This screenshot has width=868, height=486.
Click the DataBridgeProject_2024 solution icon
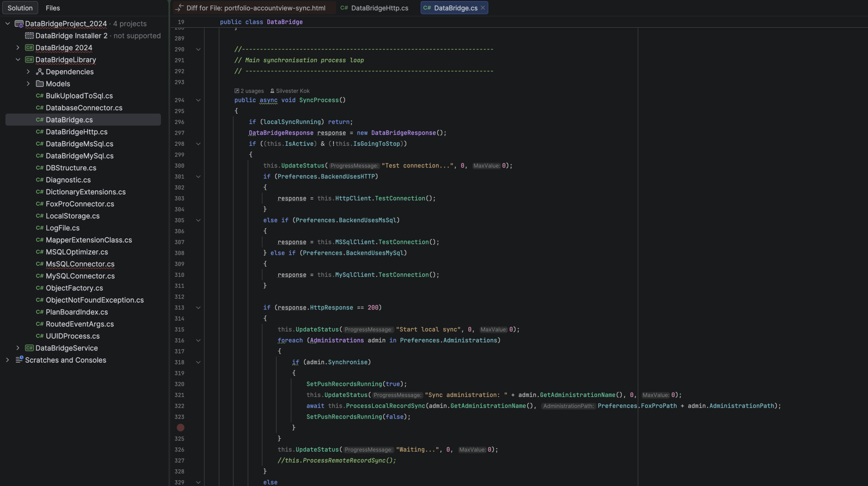(x=19, y=24)
